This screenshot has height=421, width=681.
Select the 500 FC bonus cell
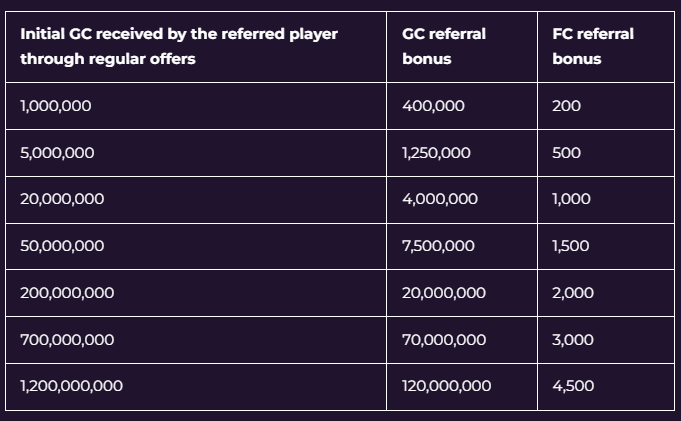(x=566, y=153)
